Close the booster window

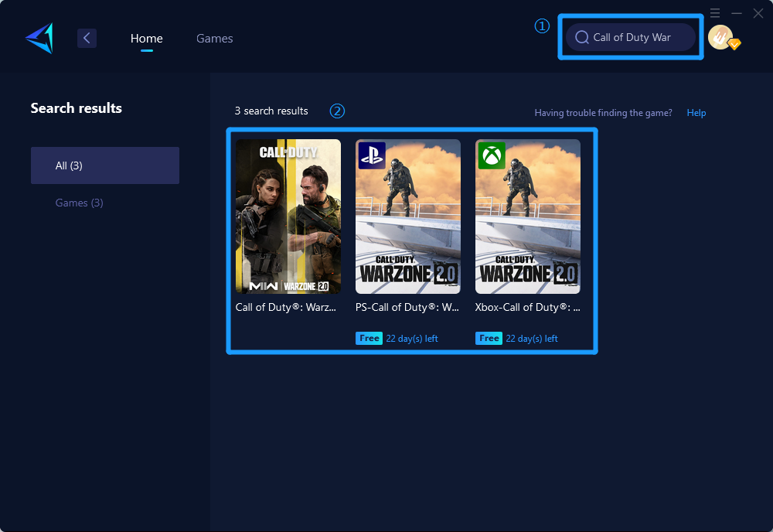758,13
